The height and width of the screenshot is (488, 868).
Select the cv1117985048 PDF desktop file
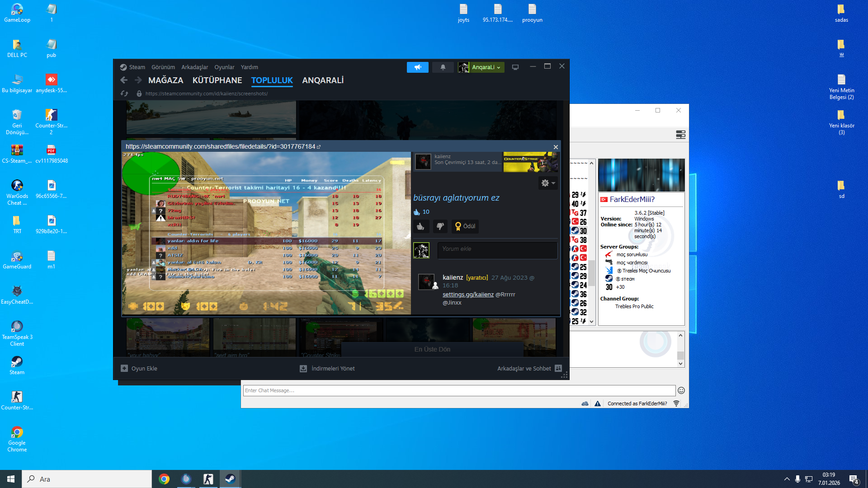click(x=52, y=154)
